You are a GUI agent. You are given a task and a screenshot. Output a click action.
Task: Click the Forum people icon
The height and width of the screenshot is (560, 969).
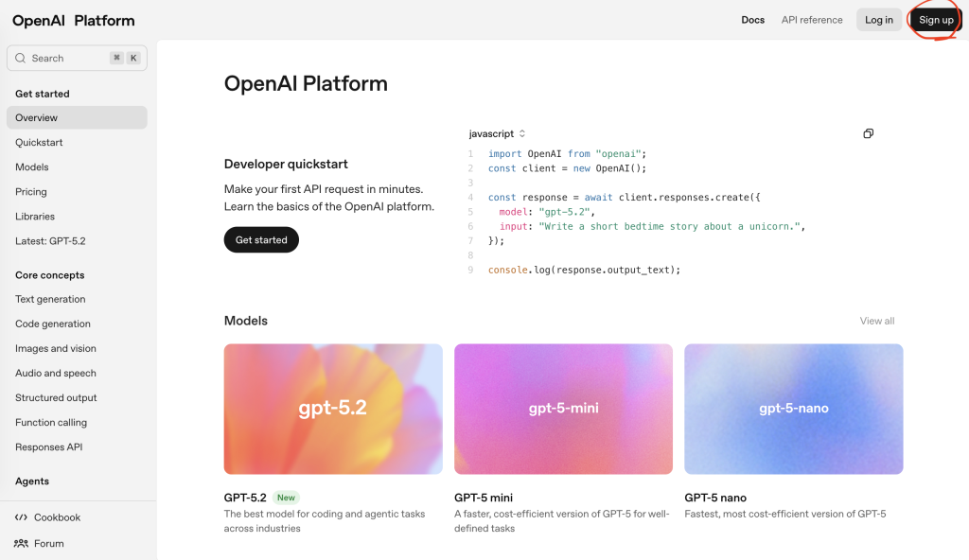click(21, 544)
